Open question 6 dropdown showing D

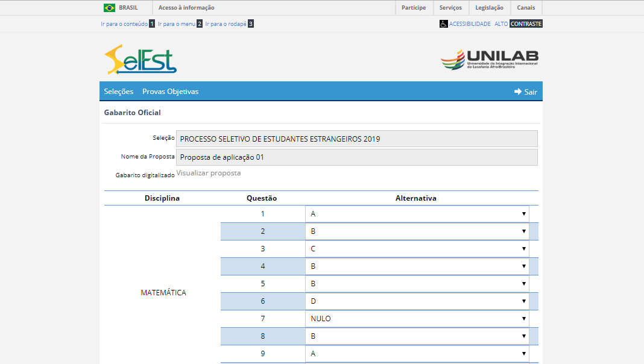417,301
